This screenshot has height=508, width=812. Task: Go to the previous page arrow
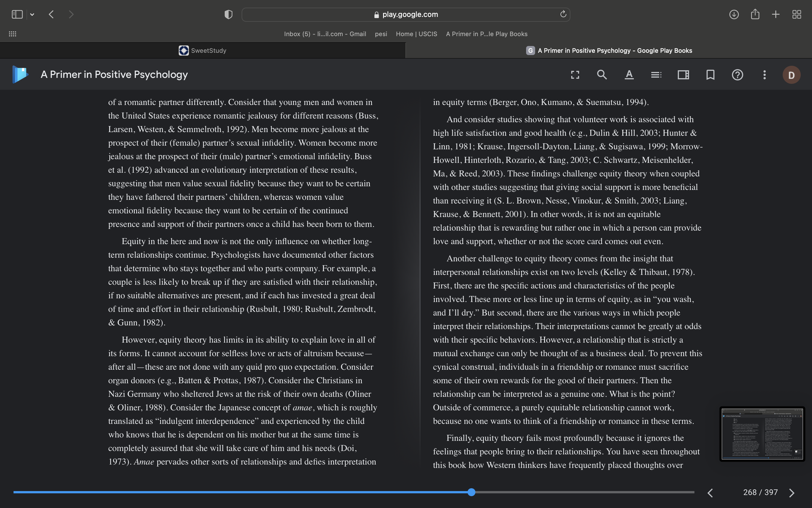pos(710,492)
